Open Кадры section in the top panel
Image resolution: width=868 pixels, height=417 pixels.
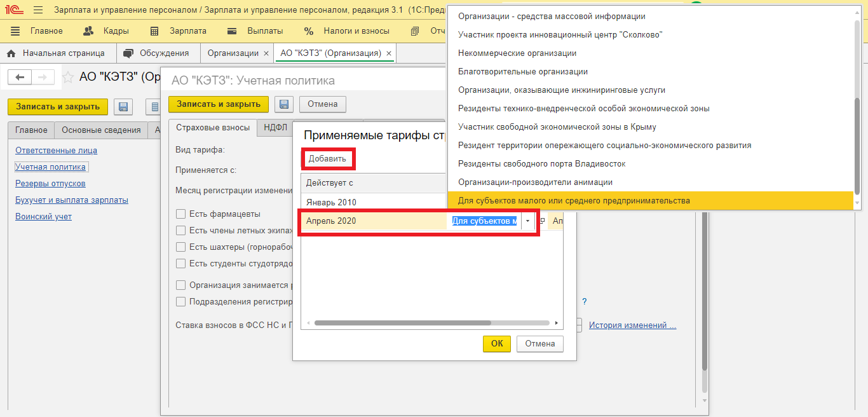[106, 31]
